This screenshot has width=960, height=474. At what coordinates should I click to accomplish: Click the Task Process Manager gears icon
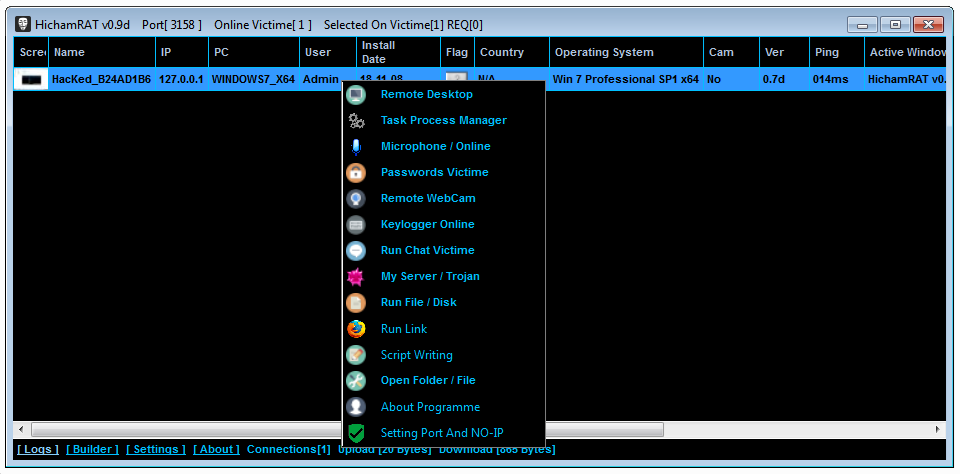[356, 120]
